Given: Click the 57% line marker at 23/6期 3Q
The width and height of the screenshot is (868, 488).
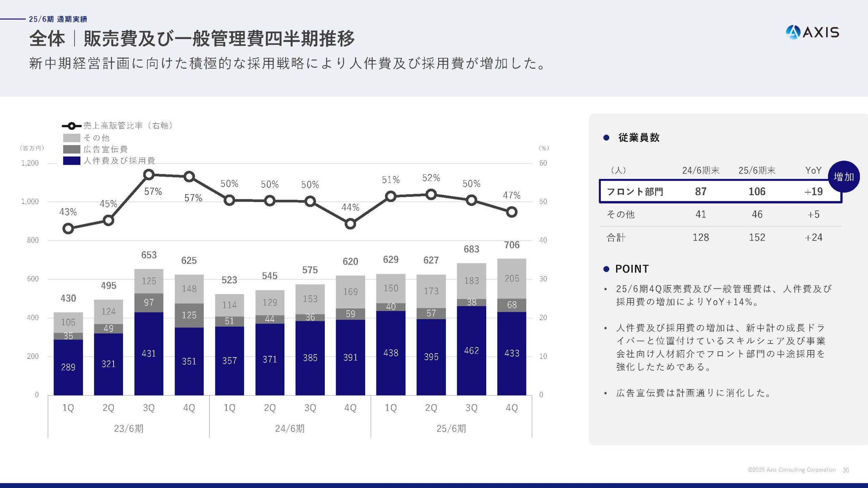Looking at the screenshot, I should coord(149,175).
